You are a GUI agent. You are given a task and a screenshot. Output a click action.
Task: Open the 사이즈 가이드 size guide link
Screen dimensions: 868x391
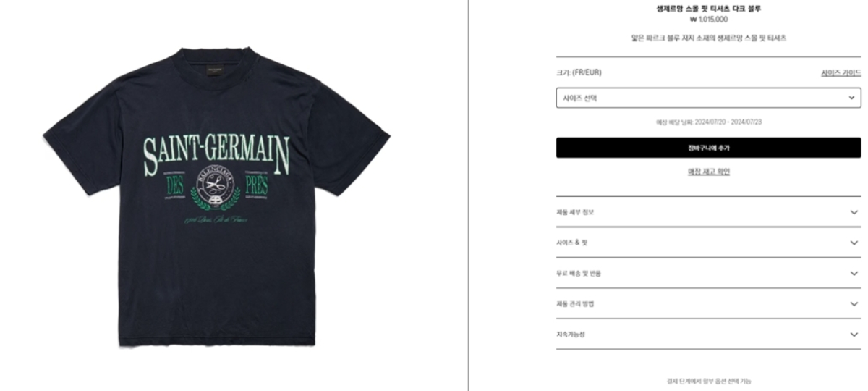(841, 73)
